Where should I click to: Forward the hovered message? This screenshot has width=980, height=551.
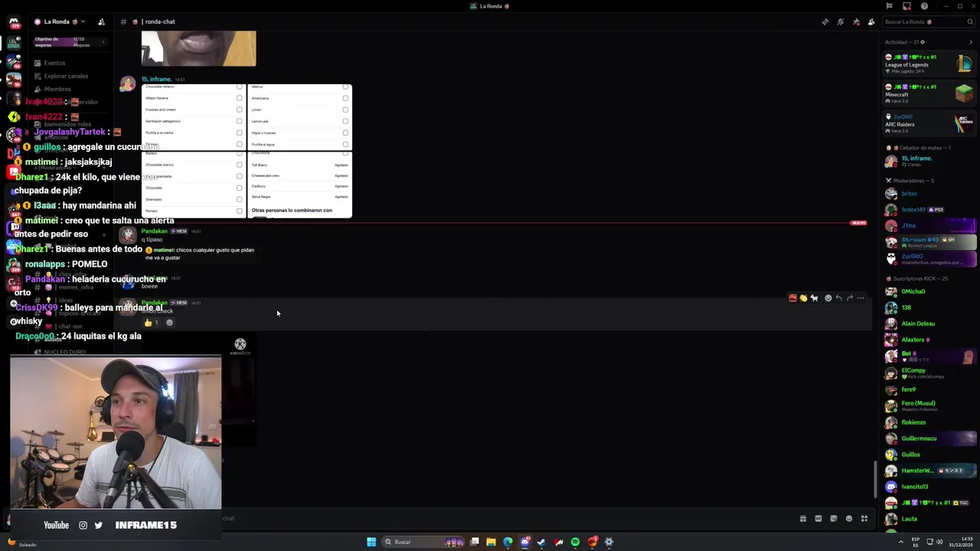pos(850,298)
